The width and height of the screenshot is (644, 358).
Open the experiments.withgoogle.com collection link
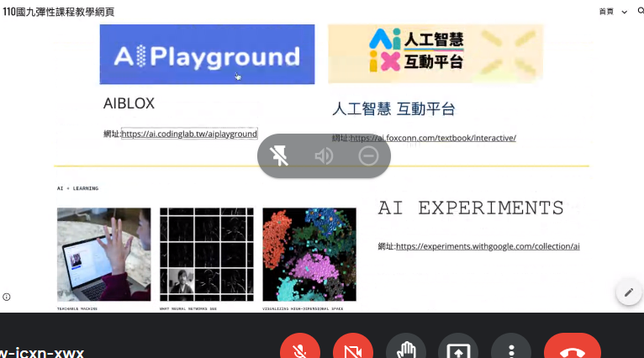click(488, 246)
